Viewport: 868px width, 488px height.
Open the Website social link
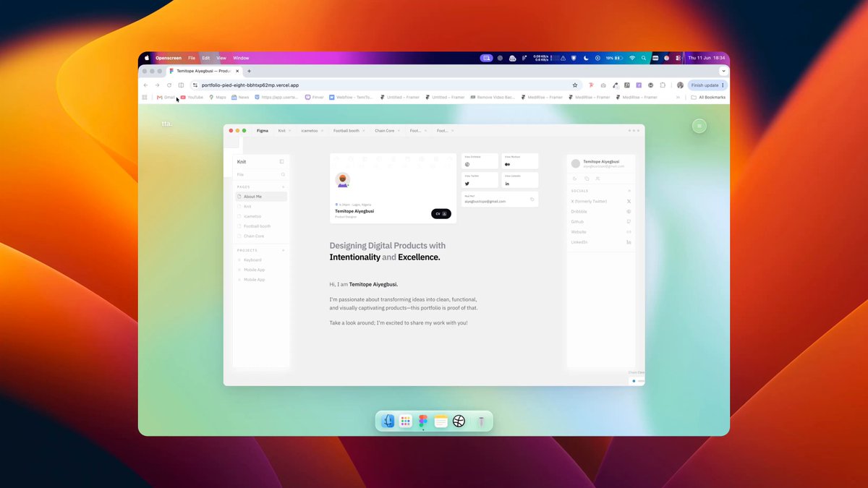[x=601, y=231]
